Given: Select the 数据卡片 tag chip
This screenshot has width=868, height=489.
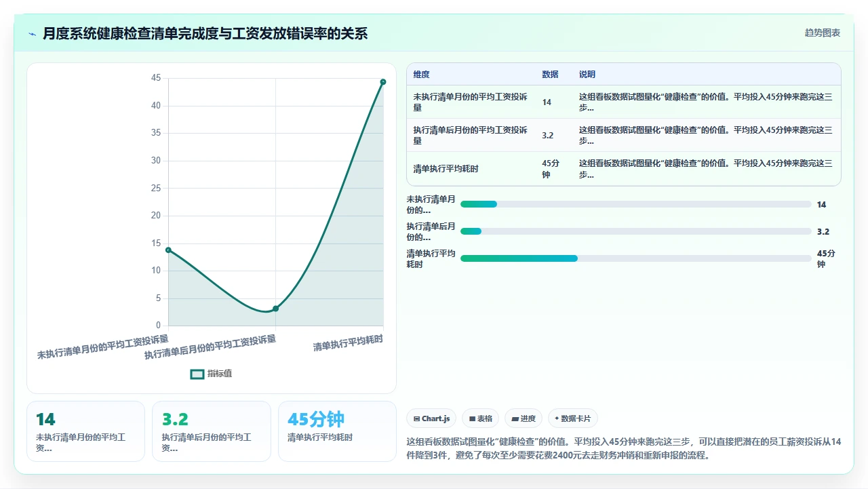Looking at the screenshot, I should point(573,418).
